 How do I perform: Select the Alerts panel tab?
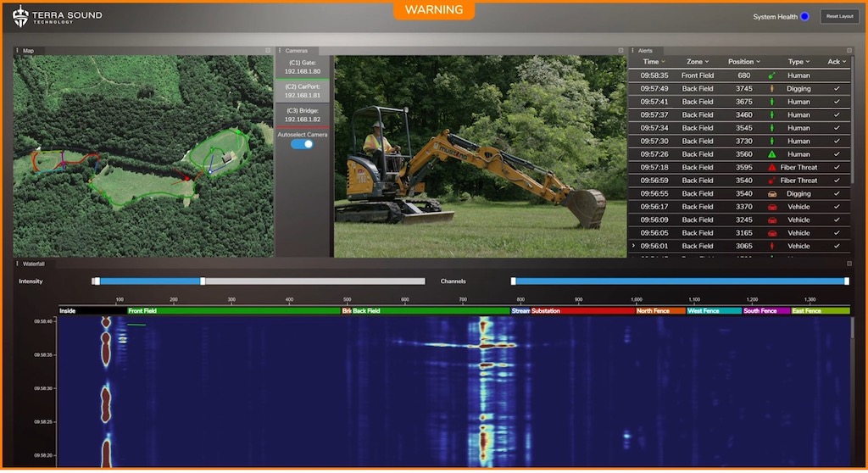tap(645, 50)
